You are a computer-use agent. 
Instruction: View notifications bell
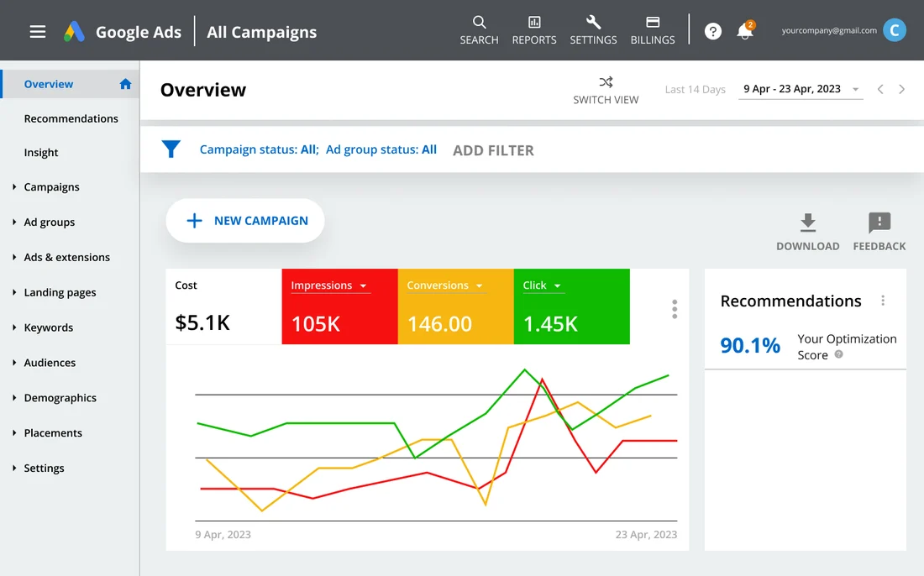click(745, 30)
